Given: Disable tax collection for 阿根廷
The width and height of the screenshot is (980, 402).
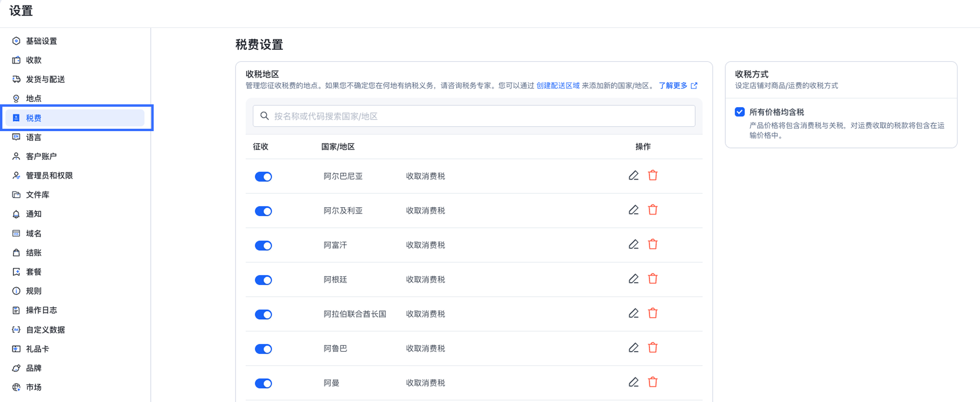Looking at the screenshot, I should click(263, 280).
